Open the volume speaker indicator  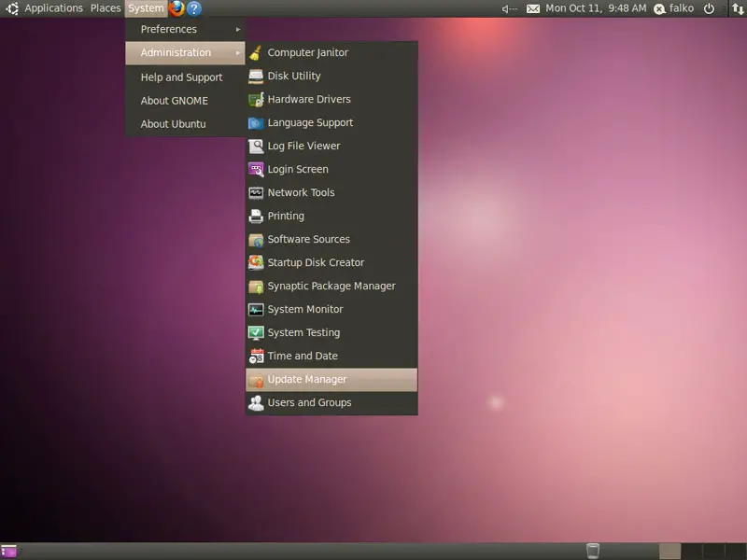pyautogui.click(x=509, y=8)
